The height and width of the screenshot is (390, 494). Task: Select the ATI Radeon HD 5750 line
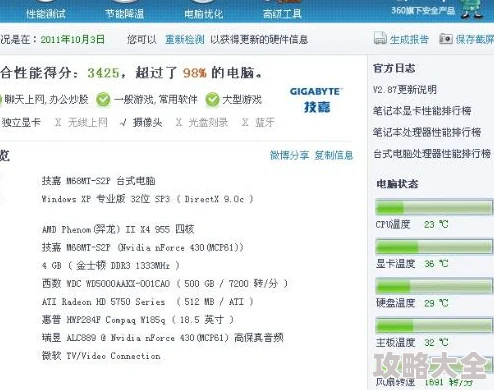tap(148, 302)
